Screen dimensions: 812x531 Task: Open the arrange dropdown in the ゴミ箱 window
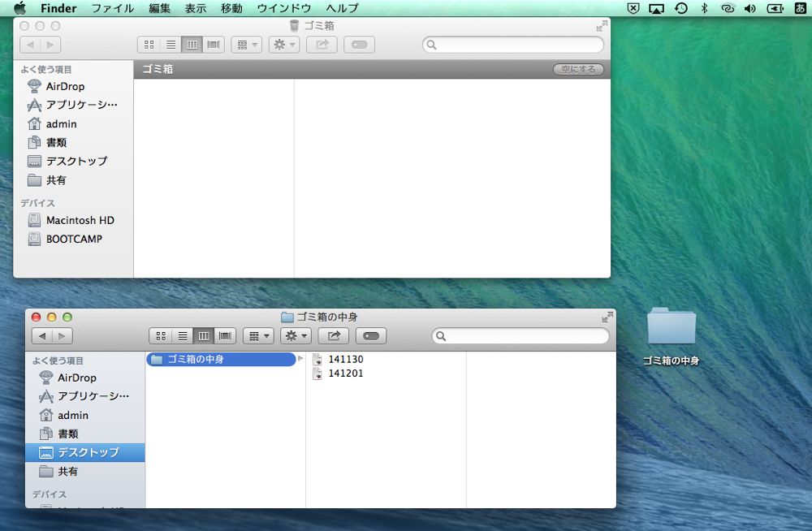(247, 45)
